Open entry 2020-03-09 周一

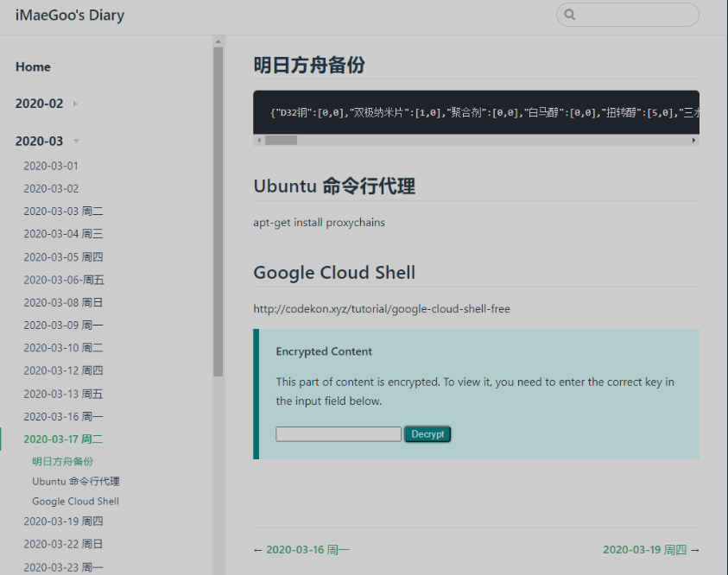click(x=63, y=325)
